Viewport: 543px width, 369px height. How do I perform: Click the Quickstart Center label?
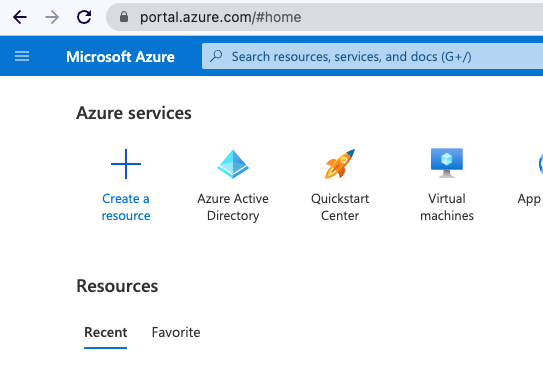point(340,207)
